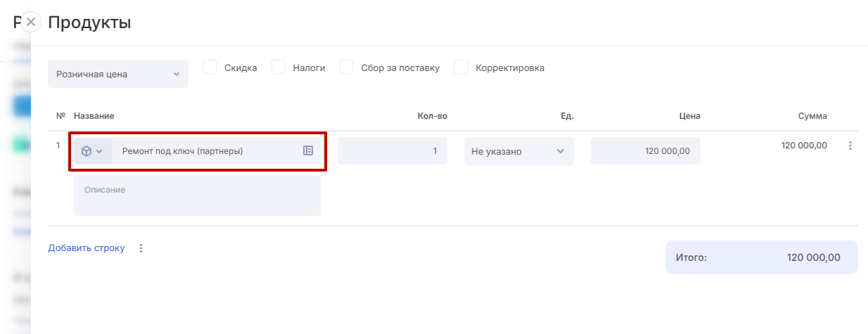Toggle the Налоги checkbox
868x334 pixels.
pos(279,68)
